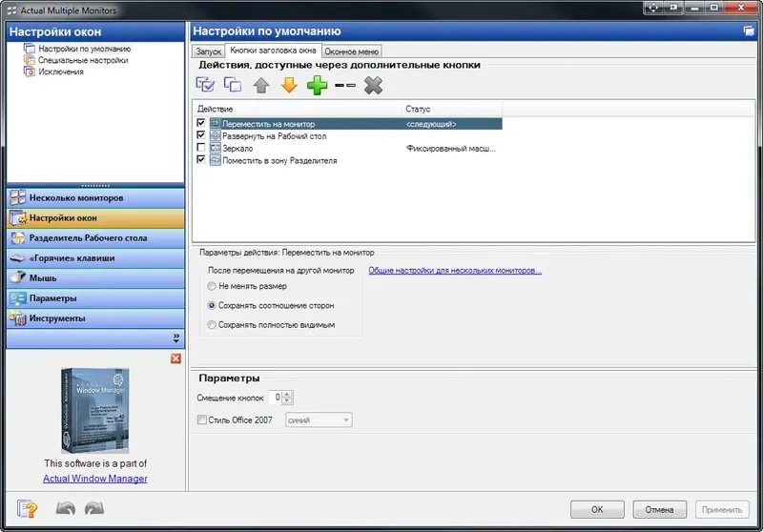This screenshot has height=532, width=763.
Task: Click the Статус column header
Action: coord(452,109)
